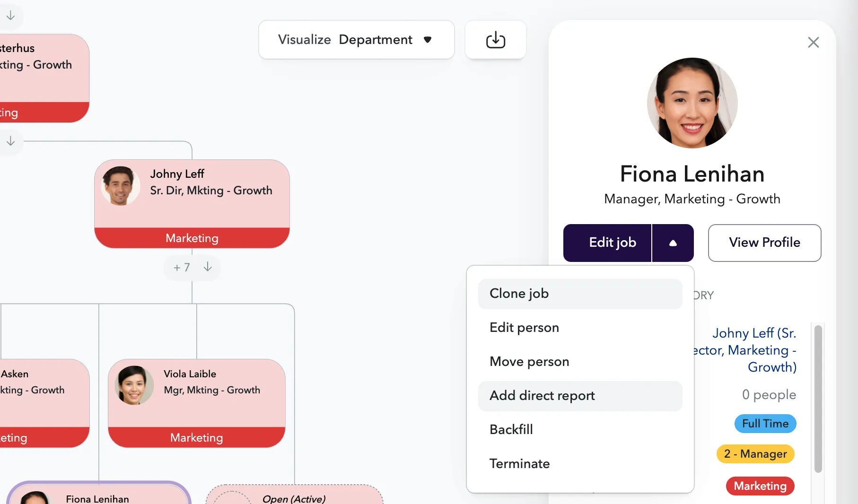Collapse the Edit job options arrow

pyautogui.click(x=673, y=243)
